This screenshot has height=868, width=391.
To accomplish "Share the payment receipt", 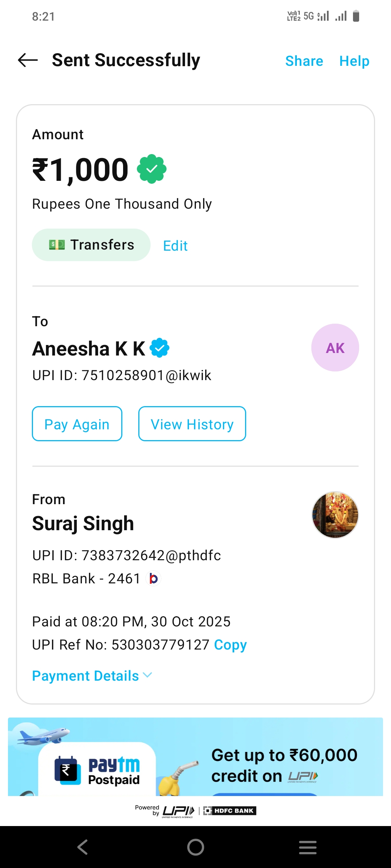I will click(x=304, y=61).
